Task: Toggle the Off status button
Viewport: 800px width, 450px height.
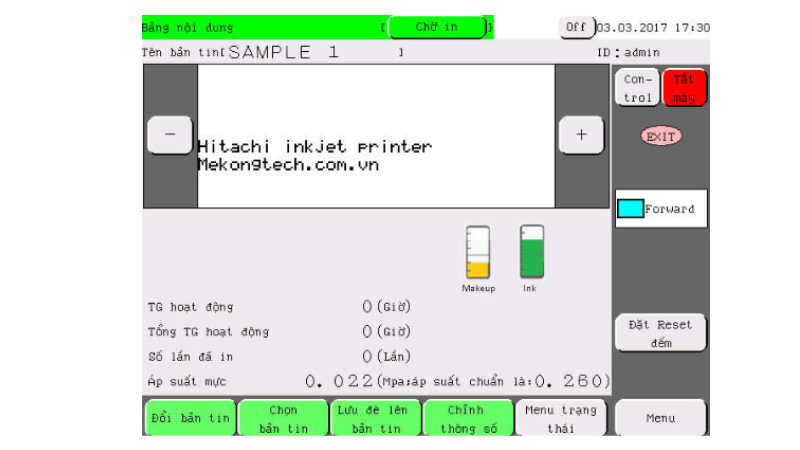Action: coord(577,27)
